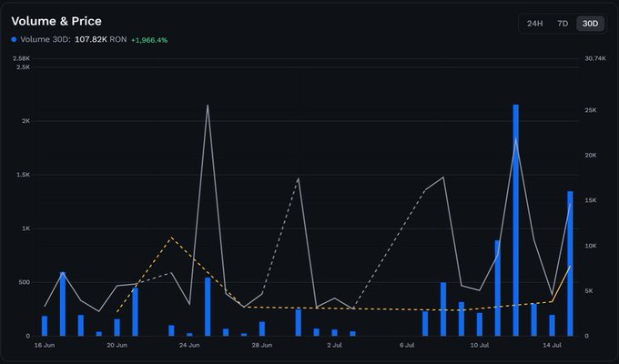
Task: Click the 2.58K left axis label
Action: coord(21,58)
